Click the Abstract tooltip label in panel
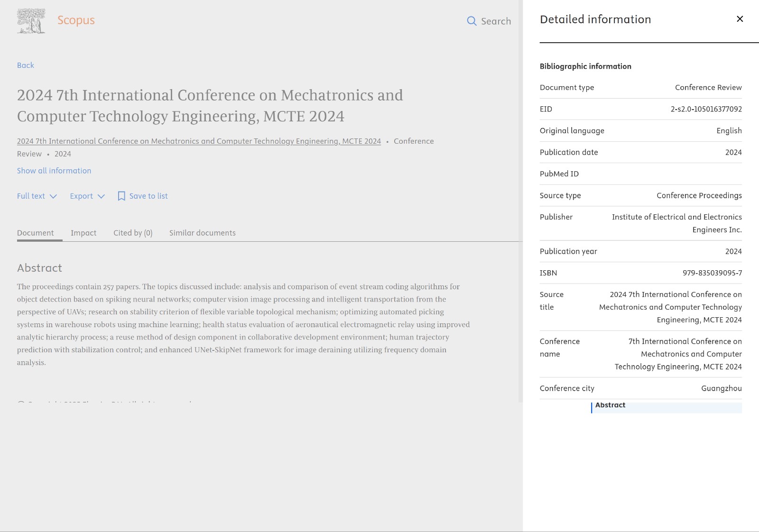Viewport: 759px width, 532px height. [x=610, y=405]
